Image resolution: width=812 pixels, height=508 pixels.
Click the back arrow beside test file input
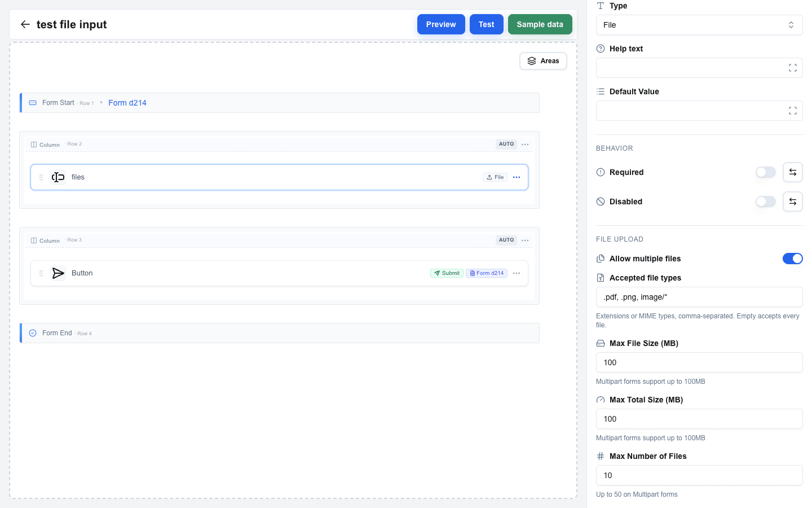(x=25, y=24)
